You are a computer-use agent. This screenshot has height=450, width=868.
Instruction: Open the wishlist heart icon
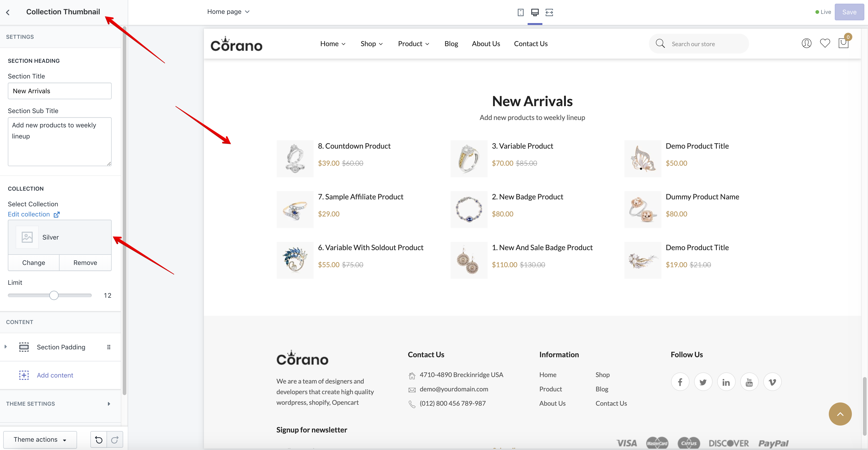point(825,43)
